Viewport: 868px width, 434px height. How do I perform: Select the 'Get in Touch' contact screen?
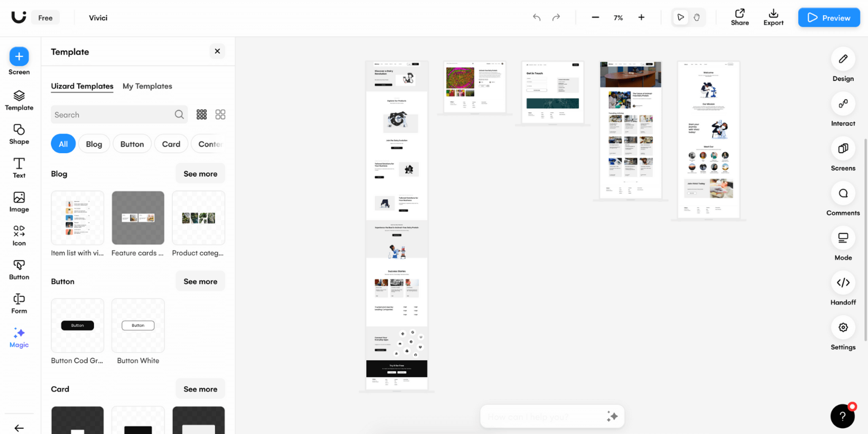[553, 92]
